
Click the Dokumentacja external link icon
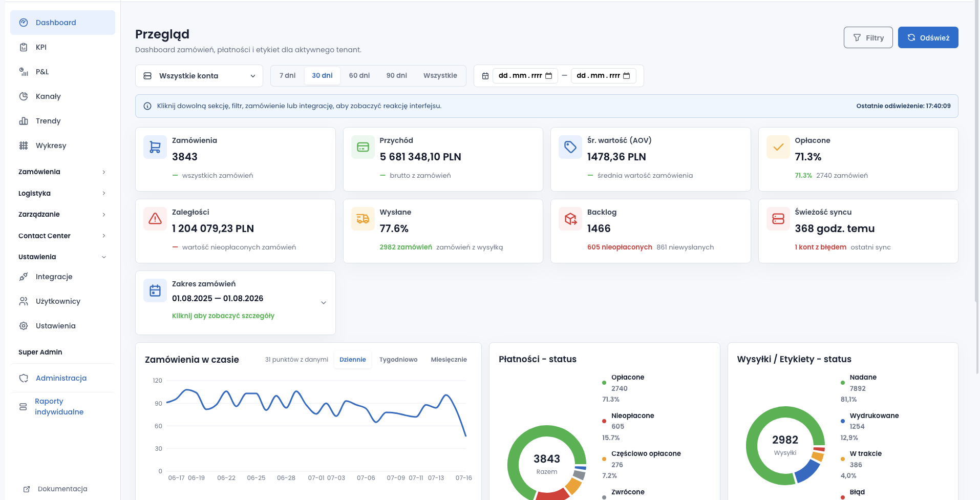tap(27, 489)
